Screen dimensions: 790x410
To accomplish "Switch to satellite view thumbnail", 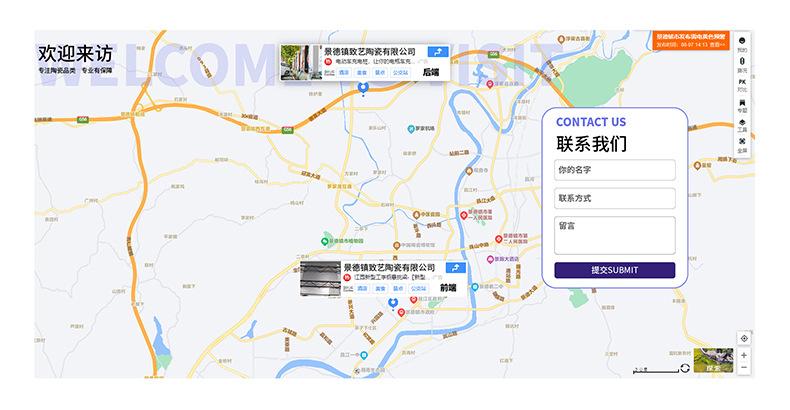I will [713, 360].
